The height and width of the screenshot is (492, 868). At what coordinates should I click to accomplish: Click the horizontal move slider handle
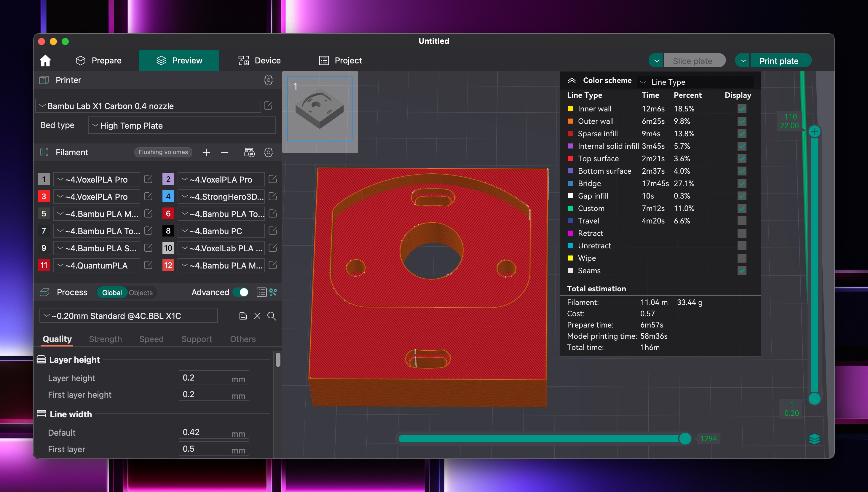(685, 439)
